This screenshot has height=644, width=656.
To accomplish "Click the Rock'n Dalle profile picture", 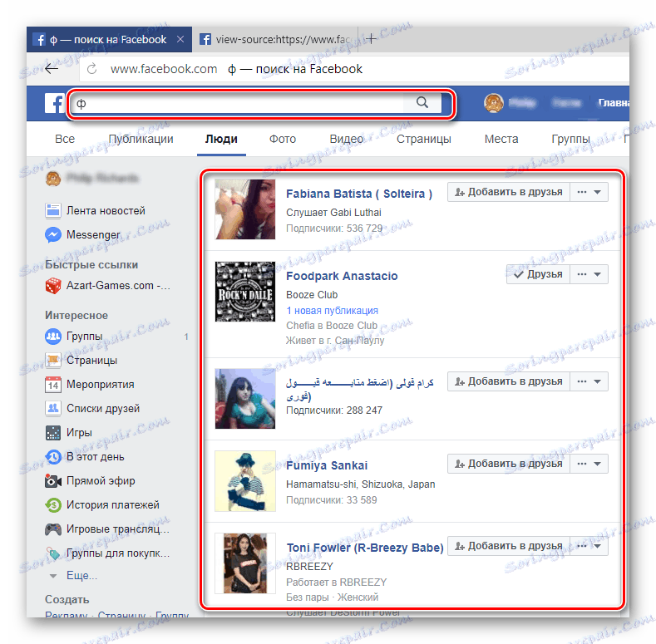I will 245,292.
